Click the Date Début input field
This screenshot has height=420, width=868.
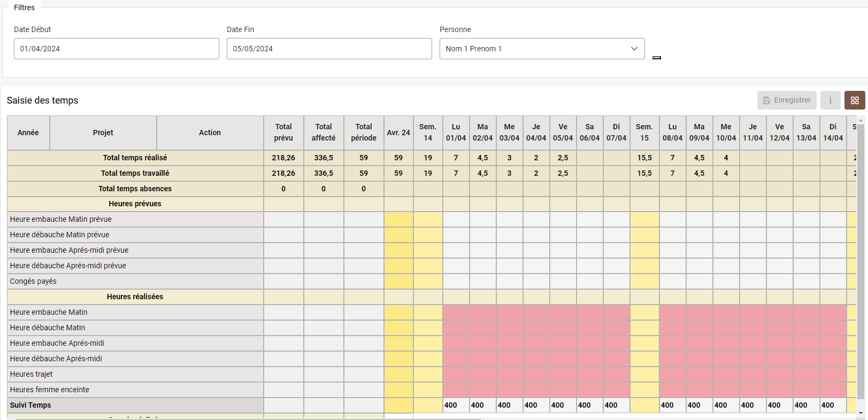(x=116, y=49)
